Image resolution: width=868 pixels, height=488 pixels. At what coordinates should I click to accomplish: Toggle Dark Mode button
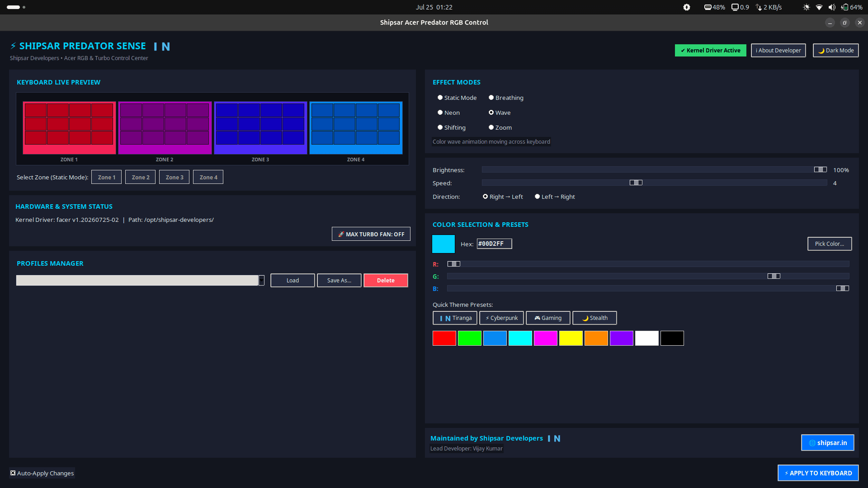tap(835, 50)
